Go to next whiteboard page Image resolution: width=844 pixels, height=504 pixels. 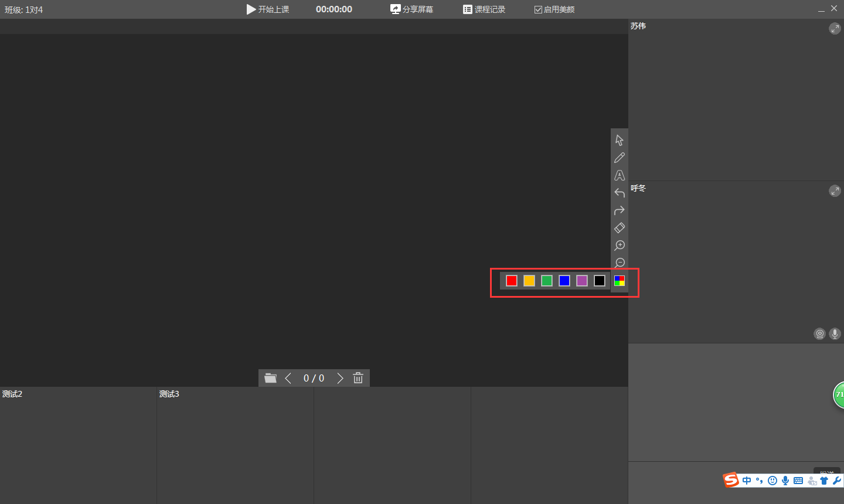click(340, 378)
